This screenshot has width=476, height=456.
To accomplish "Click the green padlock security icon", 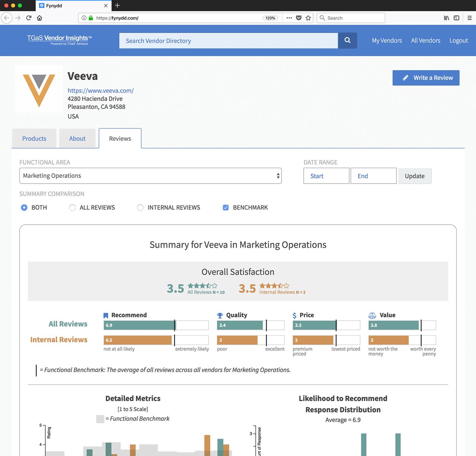I will tap(91, 18).
